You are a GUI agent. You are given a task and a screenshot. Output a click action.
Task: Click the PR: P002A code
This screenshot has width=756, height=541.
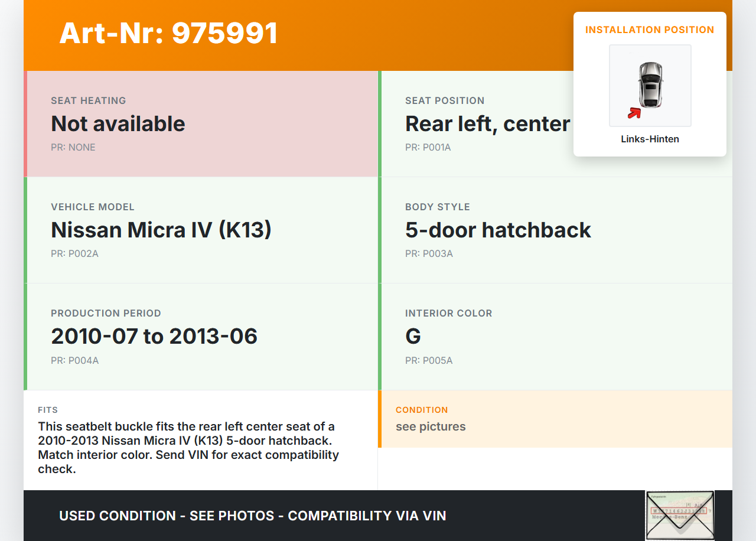coord(74,253)
